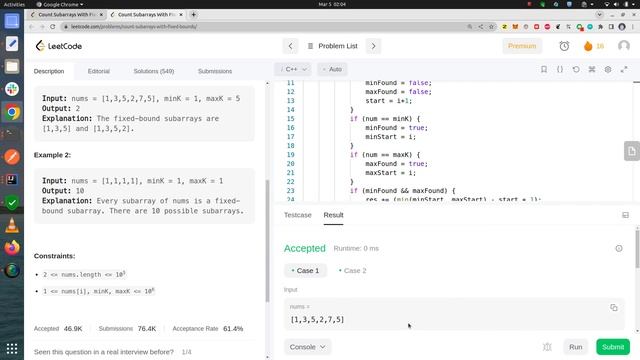Click the format code braces icon

(560, 69)
